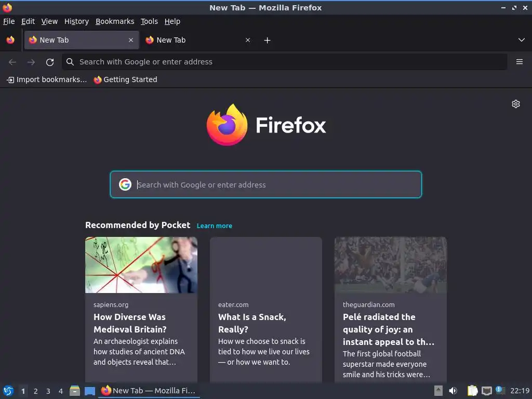Open the Lubuntu start menu icon
532x399 pixels.
click(8, 391)
